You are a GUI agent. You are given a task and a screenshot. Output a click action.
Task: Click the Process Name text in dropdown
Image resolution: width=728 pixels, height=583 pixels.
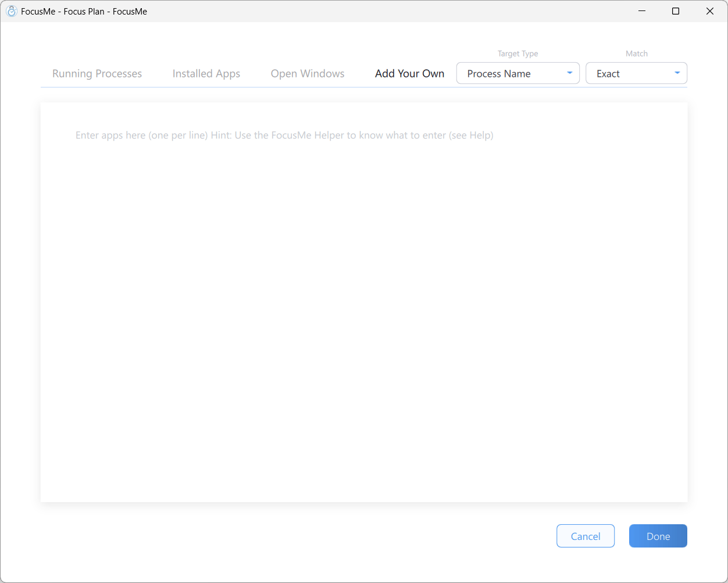point(499,74)
